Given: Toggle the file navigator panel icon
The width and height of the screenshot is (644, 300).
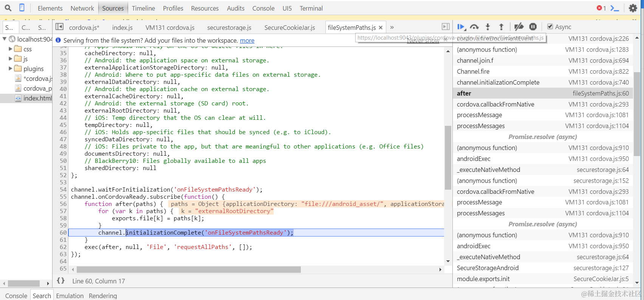Looking at the screenshot, I should pos(59,26).
